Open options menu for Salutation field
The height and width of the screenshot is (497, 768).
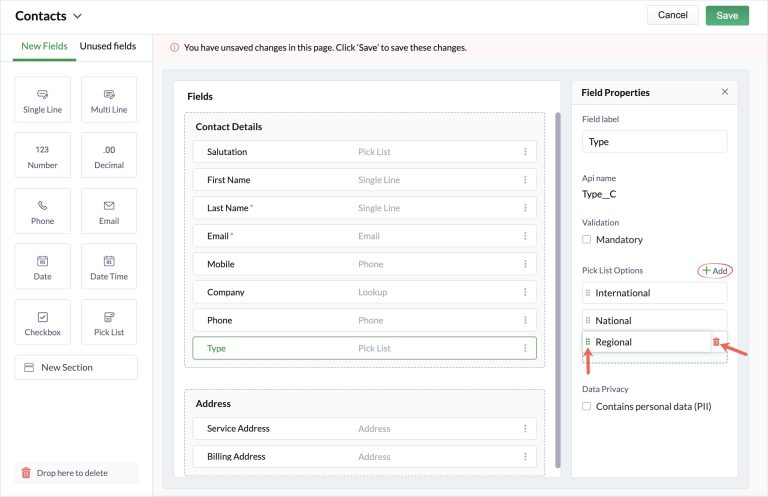coord(525,152)
